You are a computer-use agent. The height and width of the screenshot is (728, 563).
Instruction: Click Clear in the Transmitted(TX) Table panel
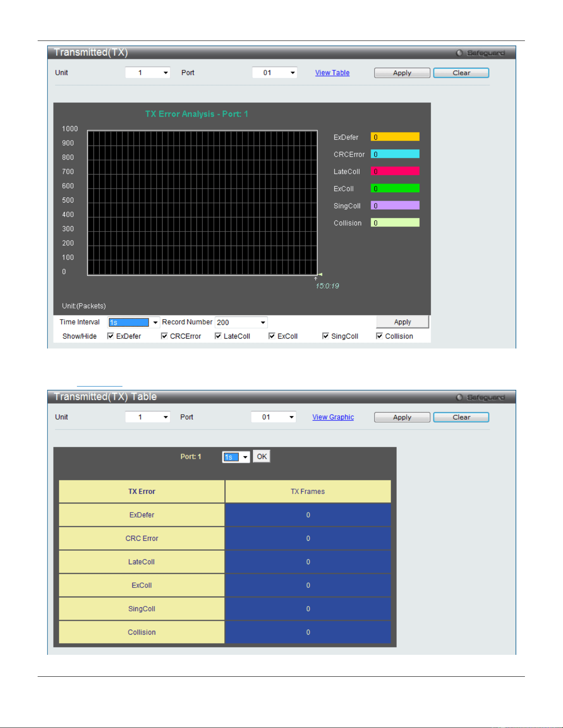(x=461, y=417)
